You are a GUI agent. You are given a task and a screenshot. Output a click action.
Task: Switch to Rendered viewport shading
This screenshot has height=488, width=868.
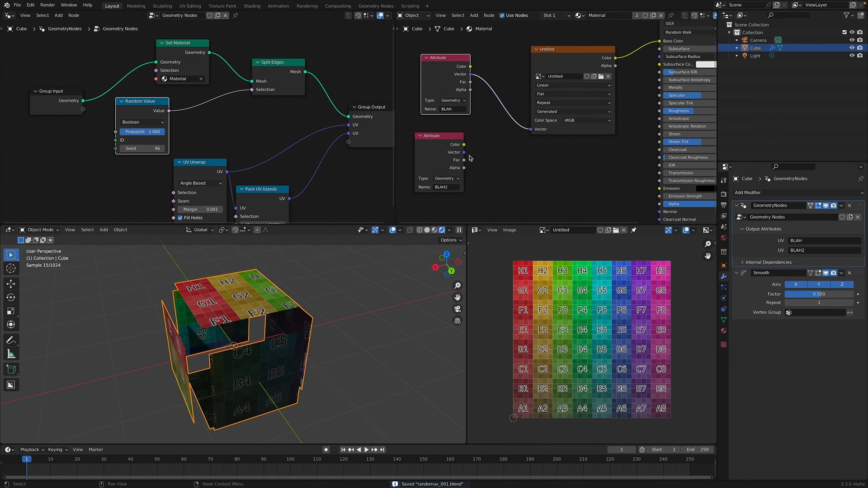pyautogui.click(x=442, y=230)
